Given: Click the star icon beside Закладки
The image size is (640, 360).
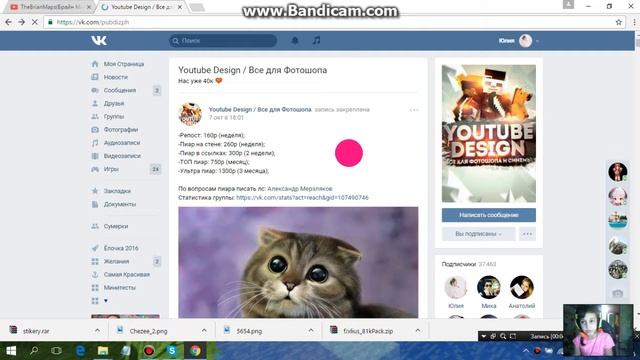Looking at the screenshot, I should pos(95,191).
